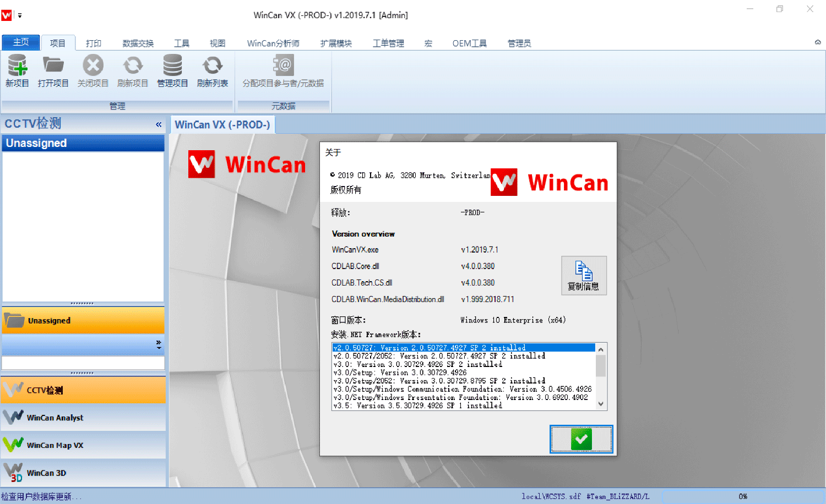The image size is (826, 504).
Task: Click status bar database path local\WCSYS.sdf
Action: (x=551, y=496)
